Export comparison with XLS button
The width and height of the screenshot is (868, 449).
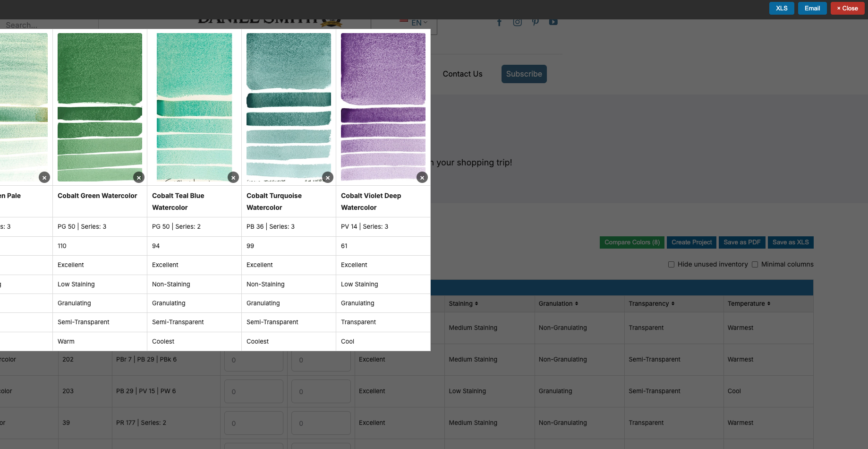(x=781, y=8)
